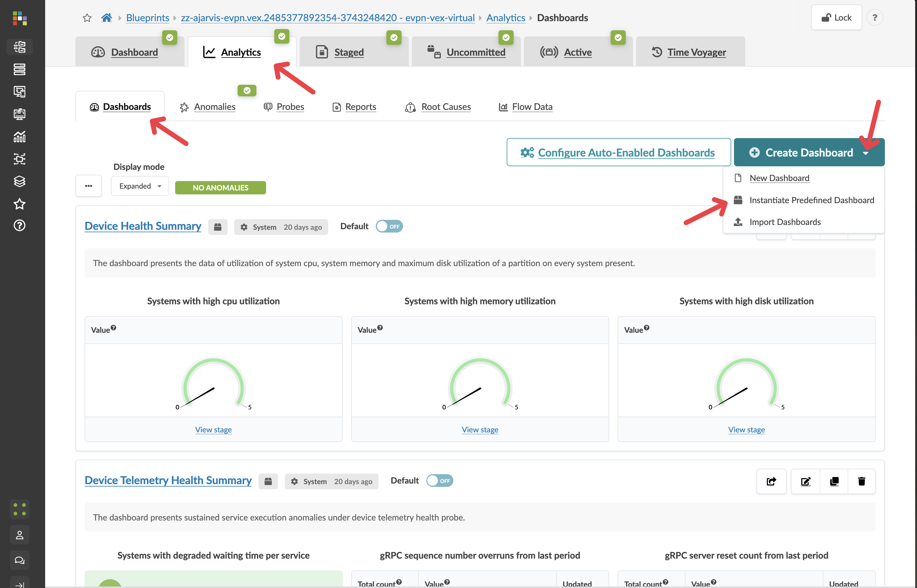Screen dimensions: 917x588
Task: Click the Lock button in the top corner
Action: point(836,17)
